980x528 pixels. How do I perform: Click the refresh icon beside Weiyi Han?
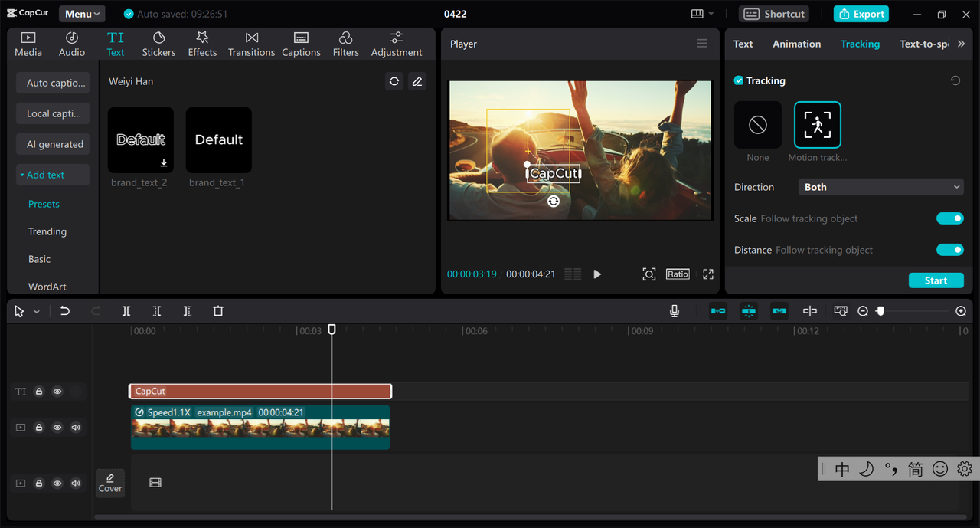tap(394, 81)
